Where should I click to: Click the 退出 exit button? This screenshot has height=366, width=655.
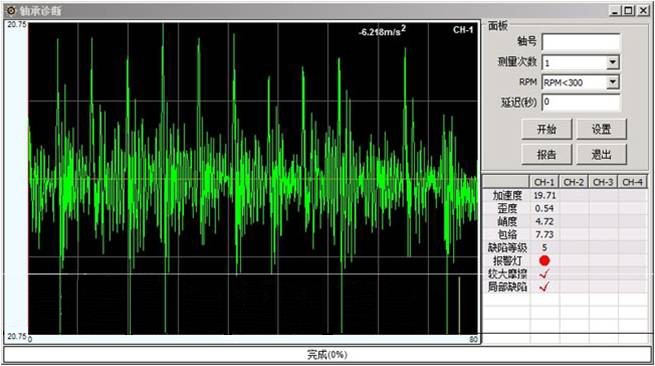(602, 155)
